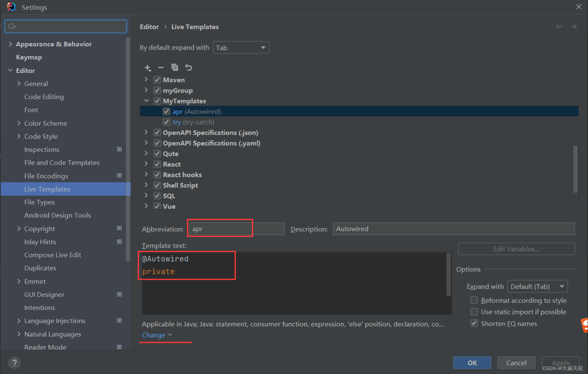Toggle the Shell Script group checkbox
Screen dimensions: 588x374
(x=157, y=185)
